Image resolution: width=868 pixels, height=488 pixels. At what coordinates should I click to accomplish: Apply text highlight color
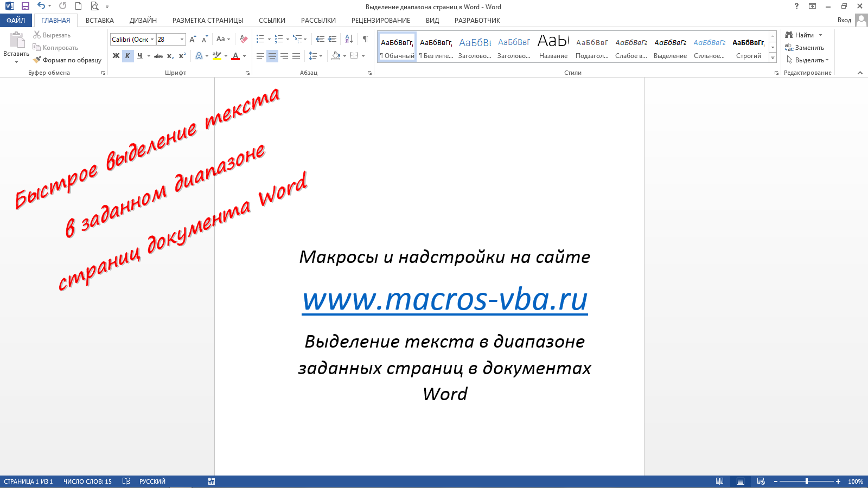pyautogui.click(x=216, y=56)
